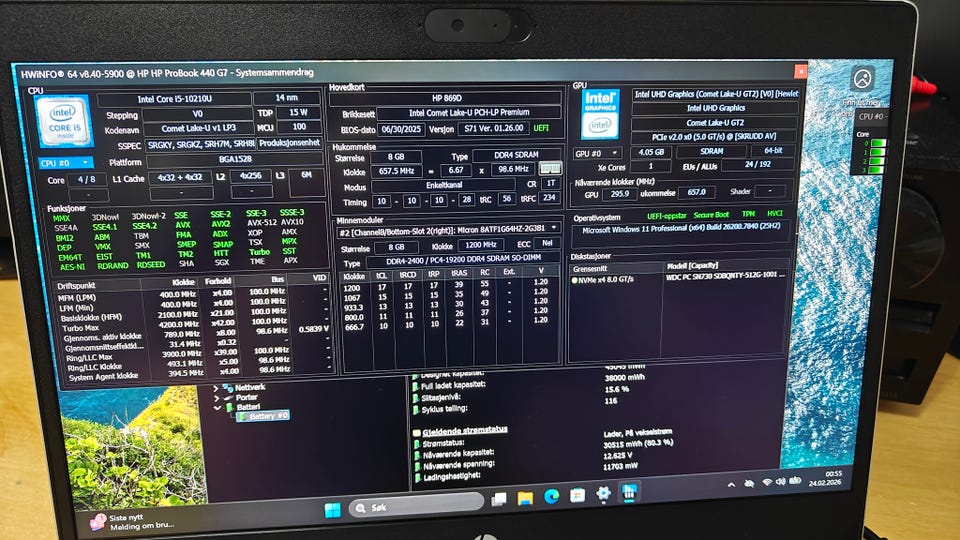Viewport: 960px width, 540px height.
Task: Click the TPM status label
Action: tap(748, 214)
